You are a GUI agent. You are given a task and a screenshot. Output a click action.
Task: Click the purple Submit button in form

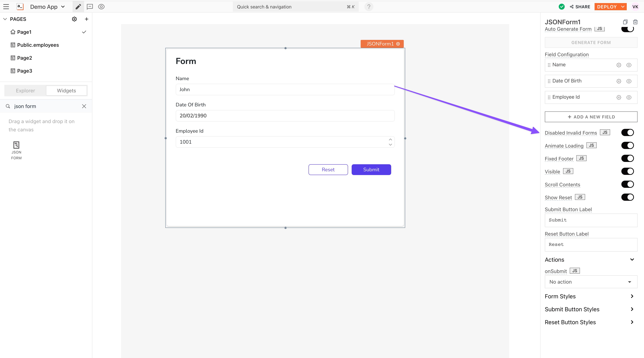(371, 169)
